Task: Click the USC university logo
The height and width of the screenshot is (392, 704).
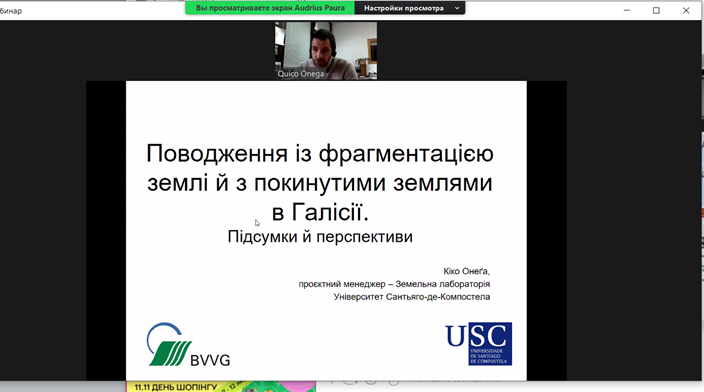Action: click(x=479, y=344)
